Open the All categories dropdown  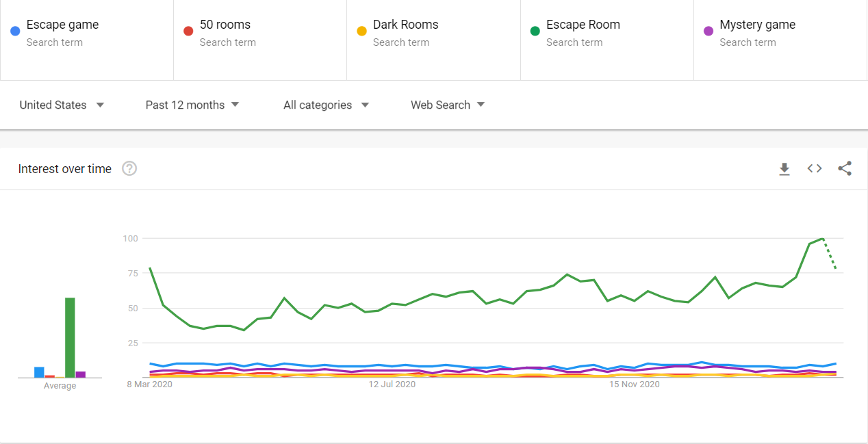click(x=326, y=105)
